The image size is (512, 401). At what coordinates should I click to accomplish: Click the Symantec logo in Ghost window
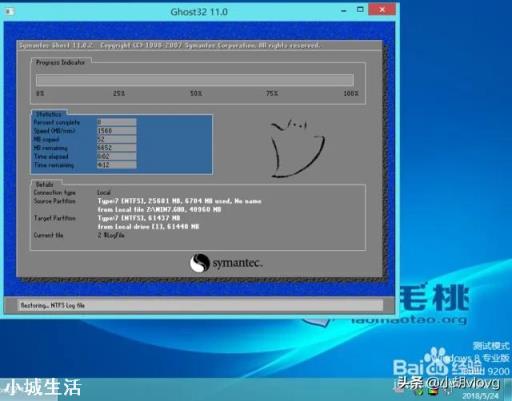coord(226,263)
